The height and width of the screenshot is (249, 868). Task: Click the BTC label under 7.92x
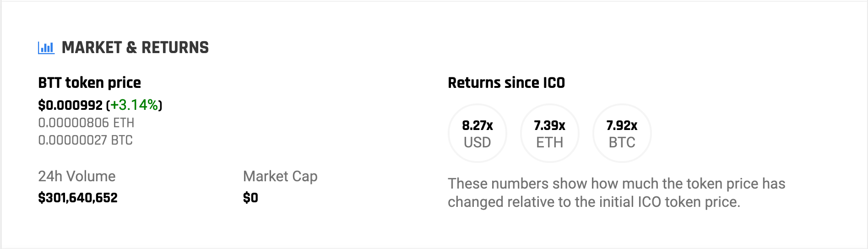click(x=622, y=143)
